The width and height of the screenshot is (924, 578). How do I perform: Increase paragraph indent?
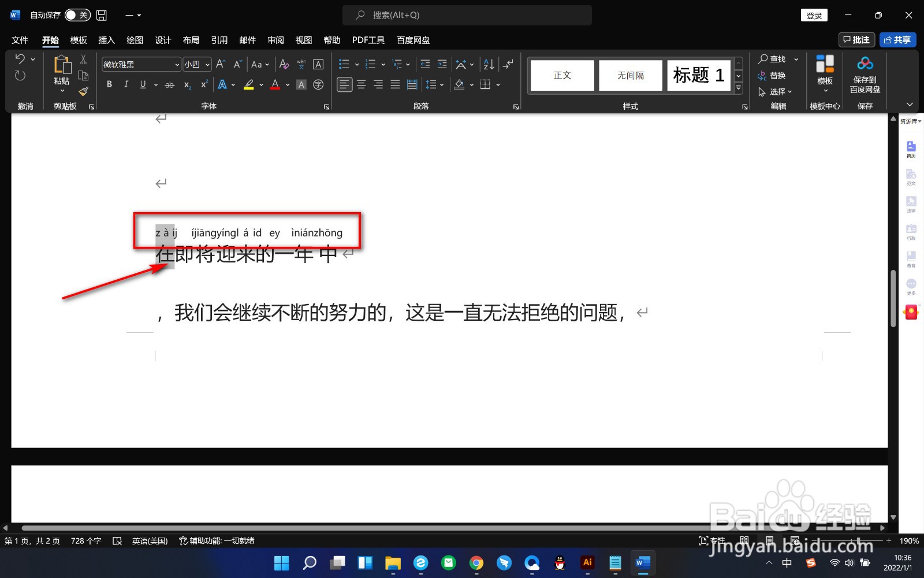(x=442, y=64)
